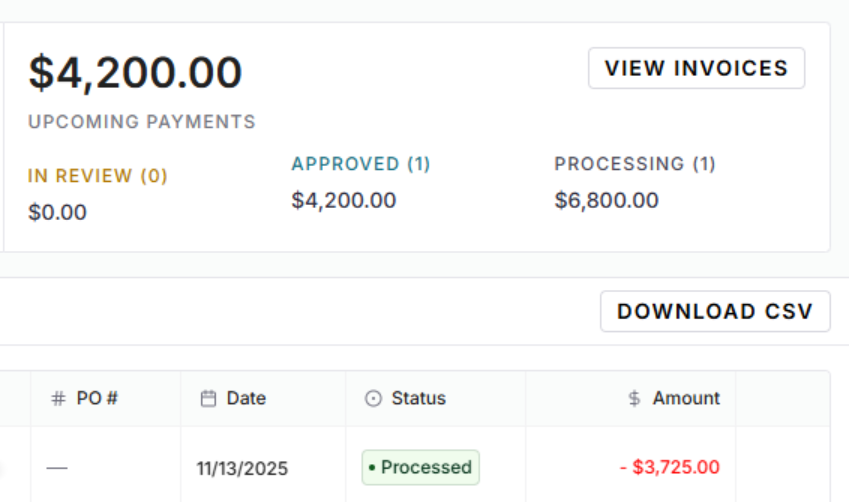
Task: Select the In Review (0) label
Action: tap(98, 176)
